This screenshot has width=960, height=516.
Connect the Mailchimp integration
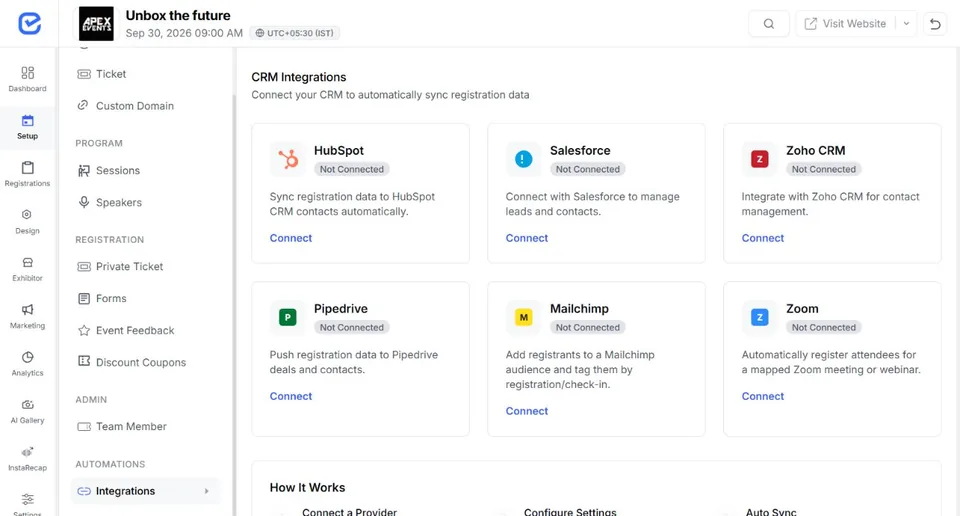[527, 411]
